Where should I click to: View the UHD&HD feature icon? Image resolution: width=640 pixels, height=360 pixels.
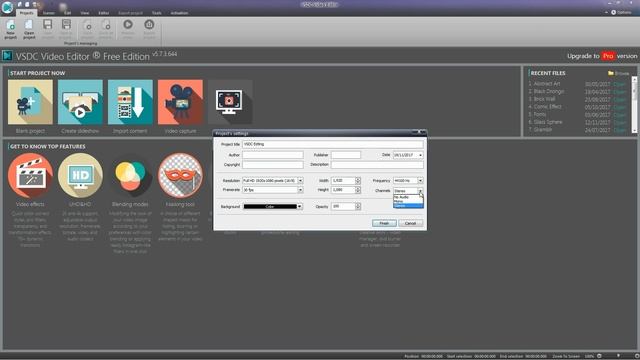click(x=80, y=176)
